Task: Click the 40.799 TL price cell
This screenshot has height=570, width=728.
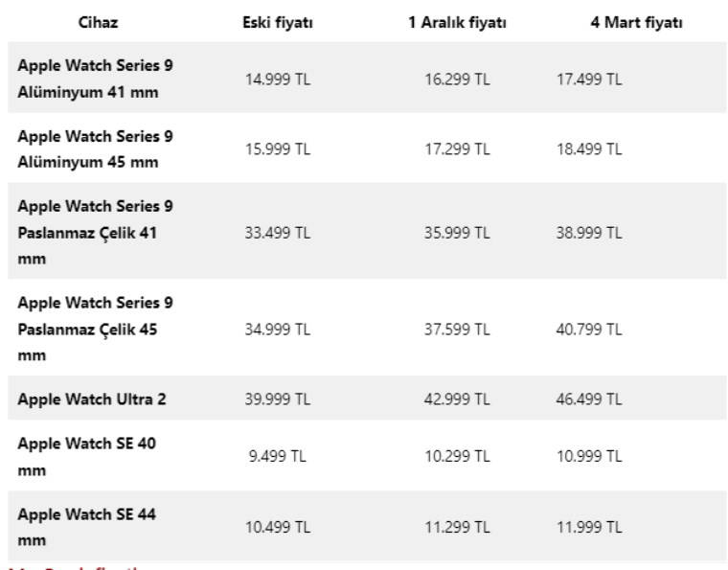Action: tap(589, 330)
